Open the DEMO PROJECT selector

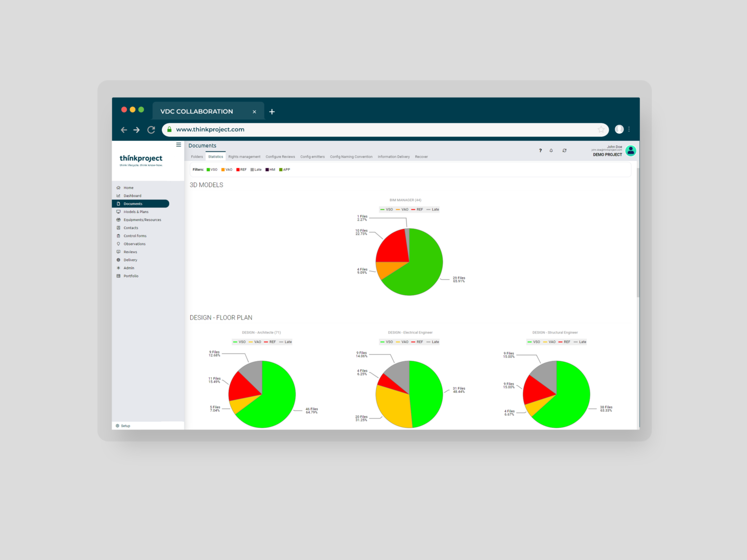(x=607, y=155)
